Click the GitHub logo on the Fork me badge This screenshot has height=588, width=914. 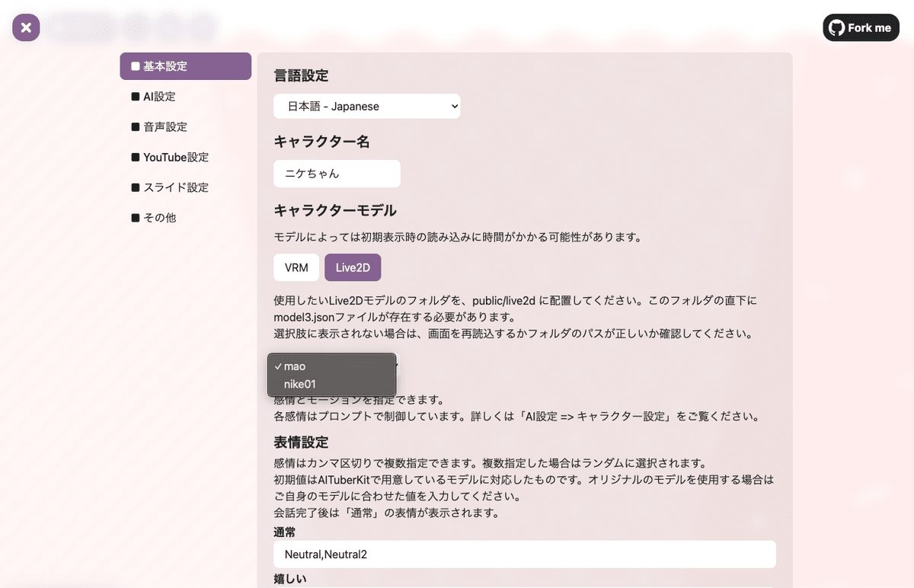pos(838,27)
